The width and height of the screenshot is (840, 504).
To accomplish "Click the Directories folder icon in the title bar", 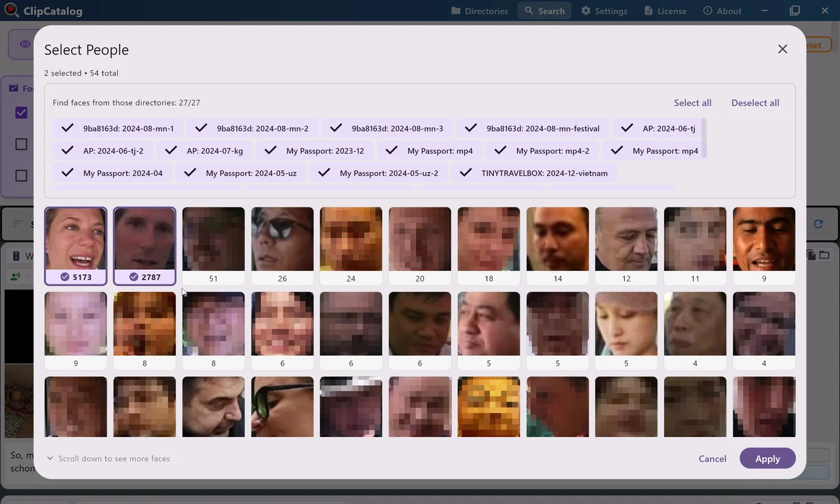I will tap(456, 10).
